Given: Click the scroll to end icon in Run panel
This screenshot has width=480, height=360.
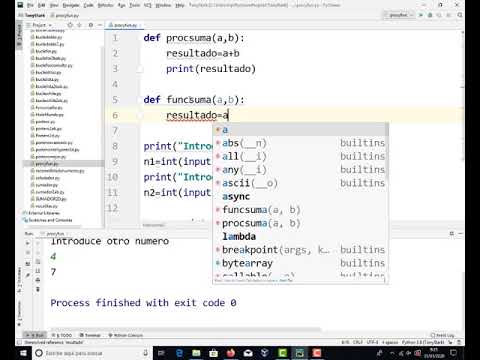Looking at the screenshot, I should click(38, 271).
